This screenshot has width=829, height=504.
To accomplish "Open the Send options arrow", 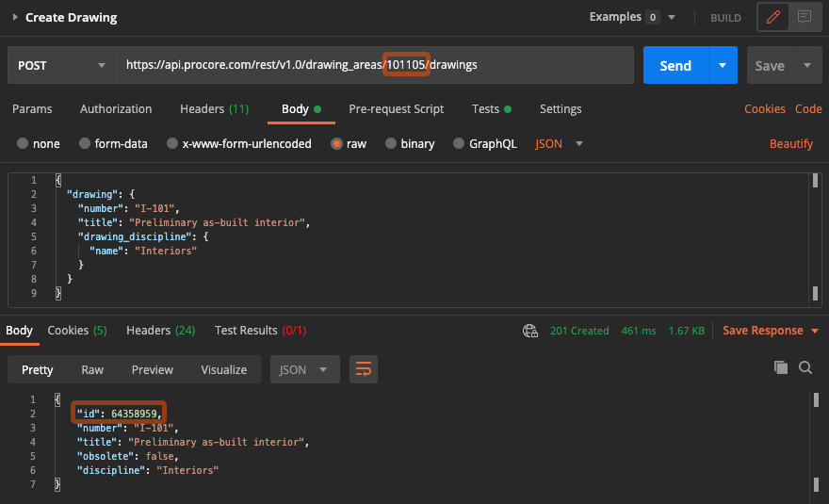I will click(723, 65).
